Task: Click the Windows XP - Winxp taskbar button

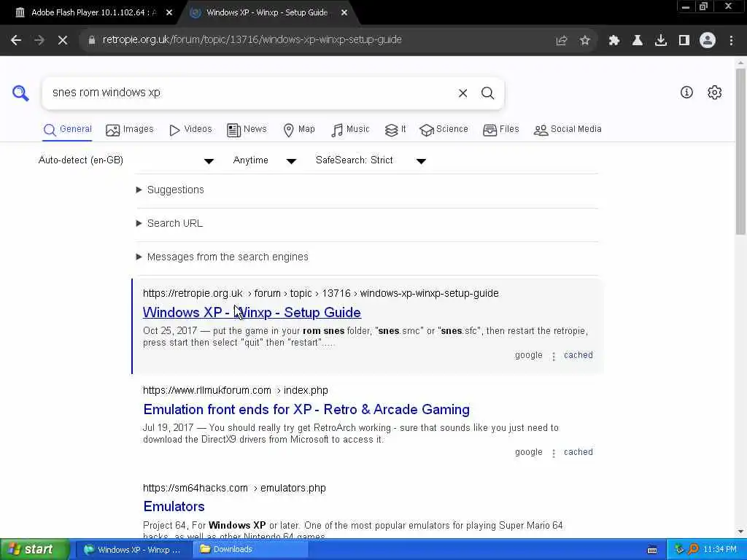Action: click(x=133, y=550)
